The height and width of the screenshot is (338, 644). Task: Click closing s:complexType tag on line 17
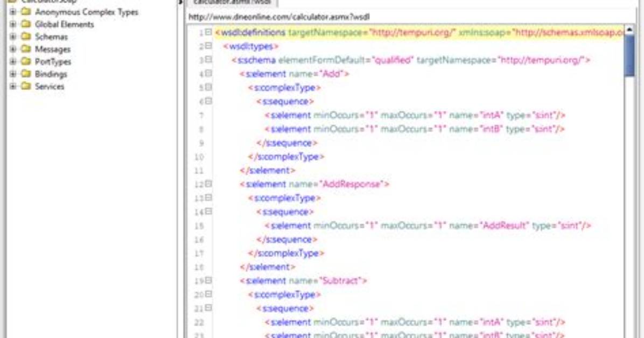pyautogui.click(x=286, y=253)
